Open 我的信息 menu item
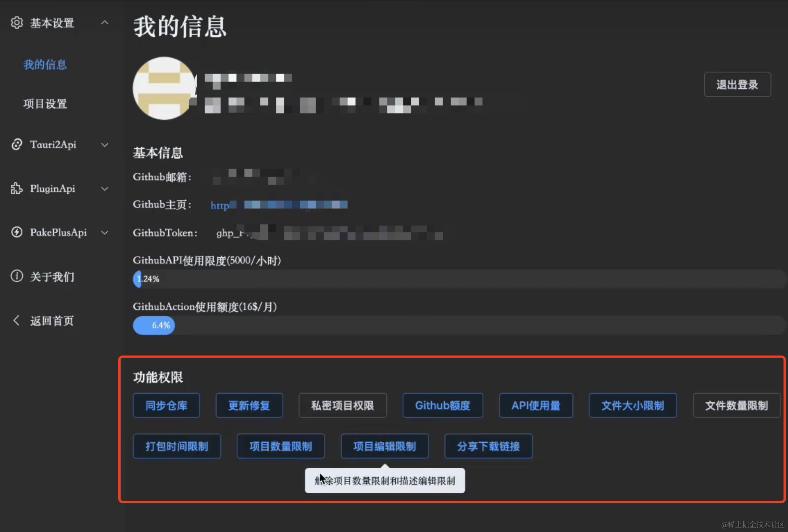 45,65
